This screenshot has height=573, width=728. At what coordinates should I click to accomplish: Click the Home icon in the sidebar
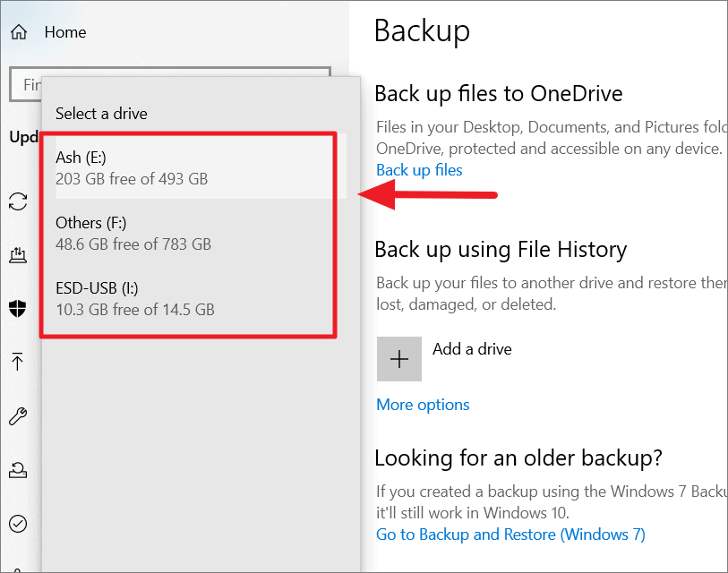click(19, 32)
